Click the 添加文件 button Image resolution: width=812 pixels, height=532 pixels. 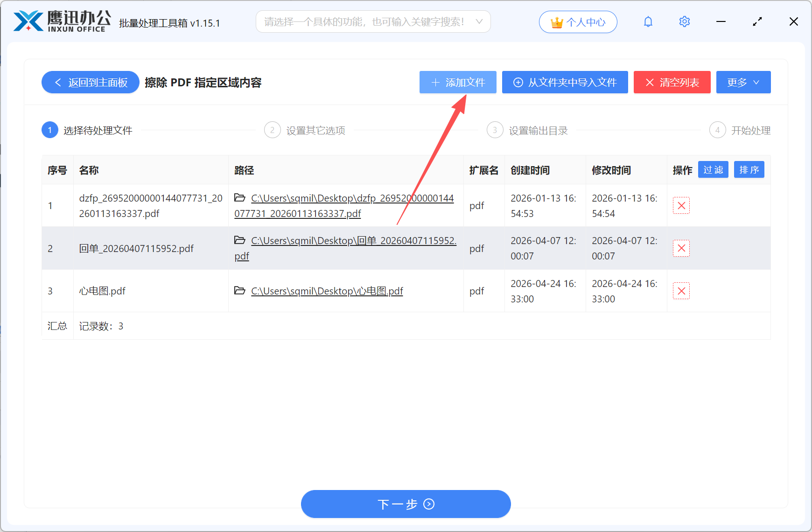pyautogui.click(x=457, y=82)
